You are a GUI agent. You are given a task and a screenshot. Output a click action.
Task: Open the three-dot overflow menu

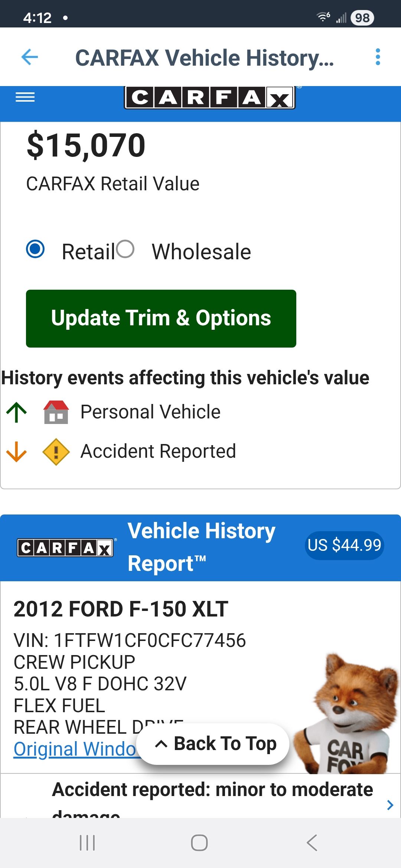378,57
